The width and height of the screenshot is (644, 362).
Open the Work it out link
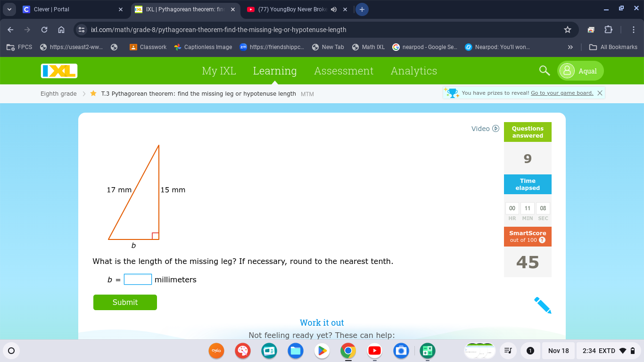322,323
